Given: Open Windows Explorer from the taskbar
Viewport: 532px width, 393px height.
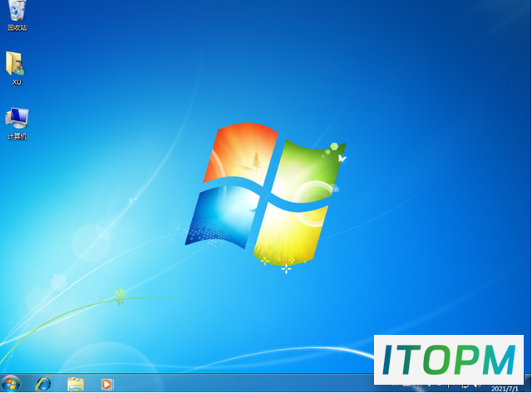Looking at the screenshot, I should (76, 384).
